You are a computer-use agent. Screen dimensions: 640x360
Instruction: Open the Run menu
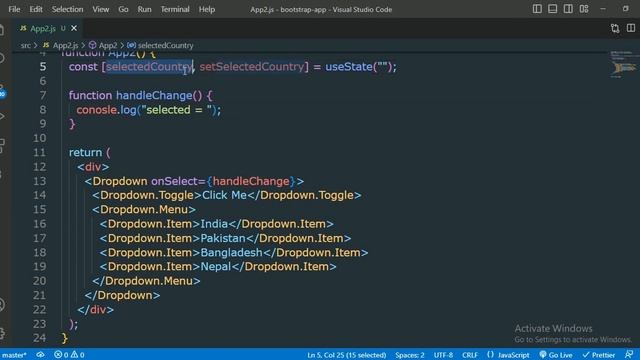tap(144, 9)
